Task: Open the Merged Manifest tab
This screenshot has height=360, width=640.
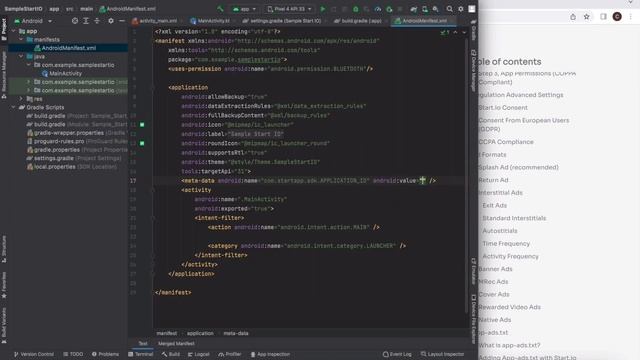Action: coord(176,344)
